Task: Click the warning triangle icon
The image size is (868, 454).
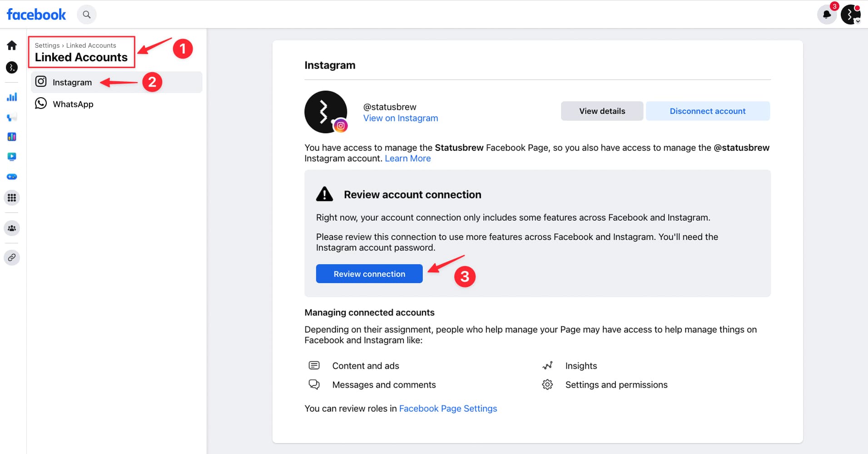Action: (324, 194)
